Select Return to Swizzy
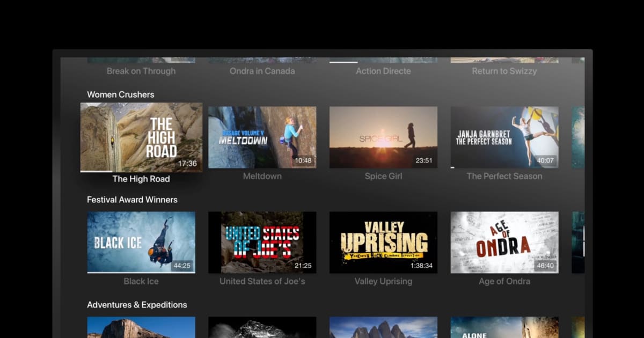 coord(504,71)
